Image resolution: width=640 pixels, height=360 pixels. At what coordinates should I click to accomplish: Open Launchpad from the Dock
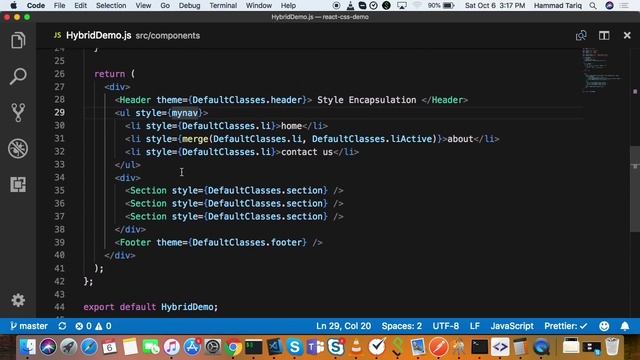click(x=69, y=347)
